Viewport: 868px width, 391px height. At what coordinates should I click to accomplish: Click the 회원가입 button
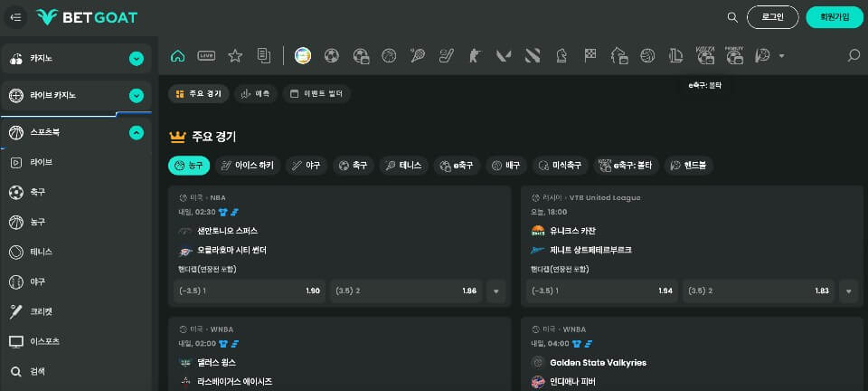pos(835,17)
